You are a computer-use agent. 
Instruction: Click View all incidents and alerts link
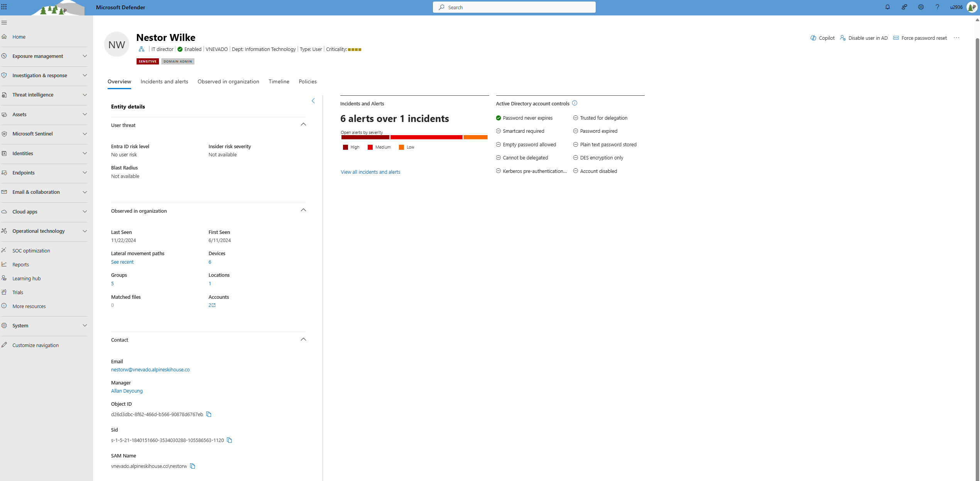coord(370,172)
